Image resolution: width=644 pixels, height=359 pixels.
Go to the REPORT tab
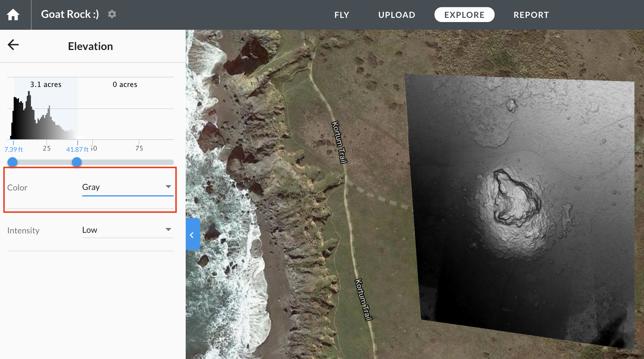(531, 15)
